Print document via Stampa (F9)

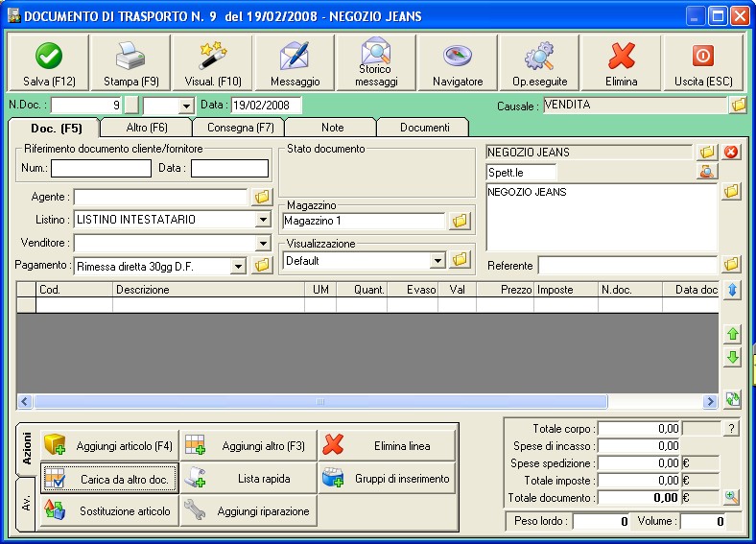click(130, 62)
